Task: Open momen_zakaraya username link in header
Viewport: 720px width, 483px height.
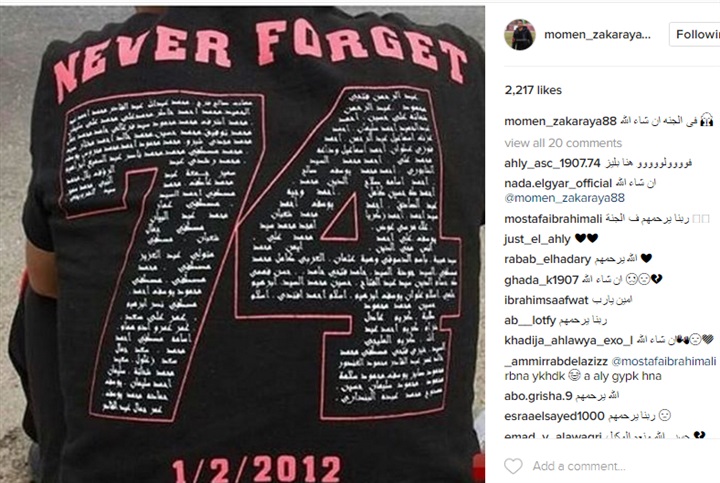Action: tap(597, 34)
